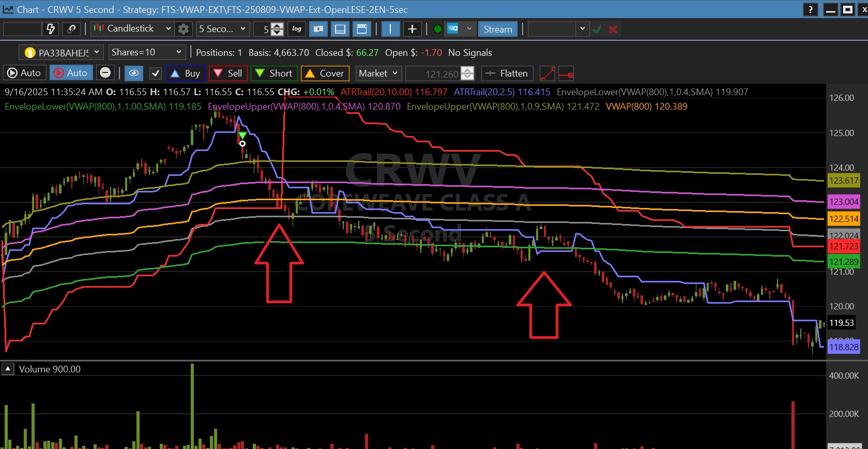
Task: Open the Candlestick chart style dropdown
Action: pyautogui.click(x=132, y=29)
